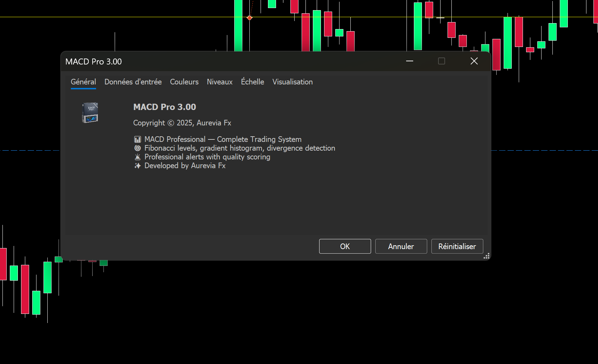Switch to the Visualisation tab
This screenshot has height=364, width=598.
[x=292, y=82]
